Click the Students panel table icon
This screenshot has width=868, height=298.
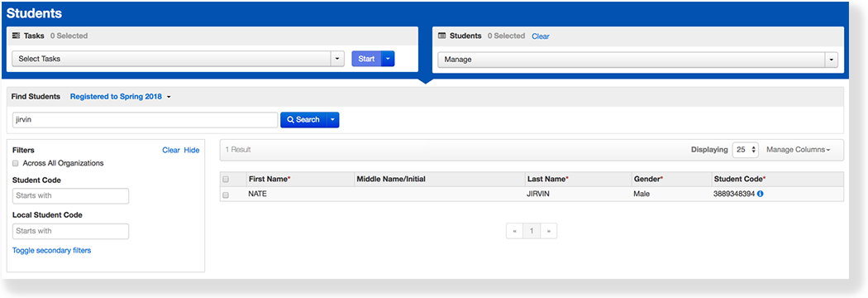441,36
